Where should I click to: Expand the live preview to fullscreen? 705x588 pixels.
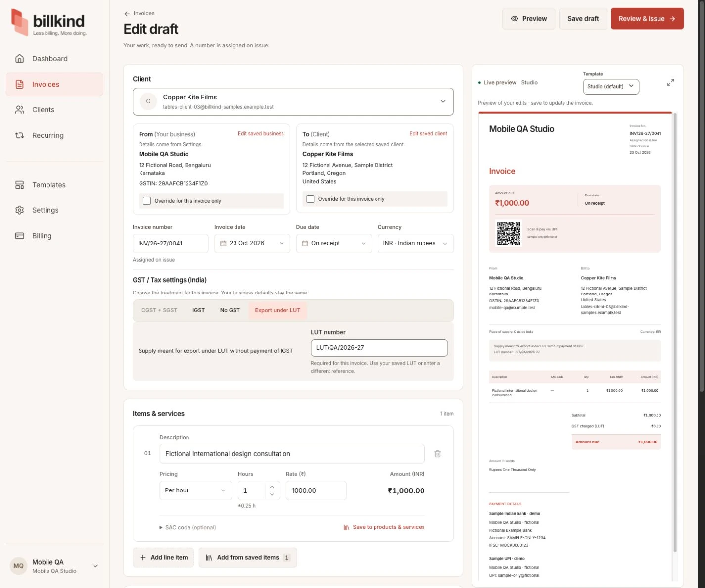pyautogui.click(x=670, y=82)
